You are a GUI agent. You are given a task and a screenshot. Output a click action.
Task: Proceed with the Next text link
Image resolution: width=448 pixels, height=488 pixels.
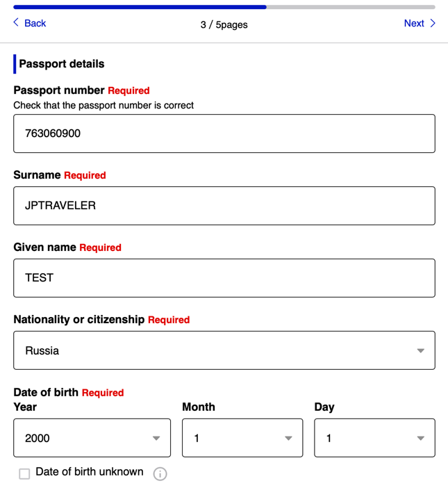413,24
